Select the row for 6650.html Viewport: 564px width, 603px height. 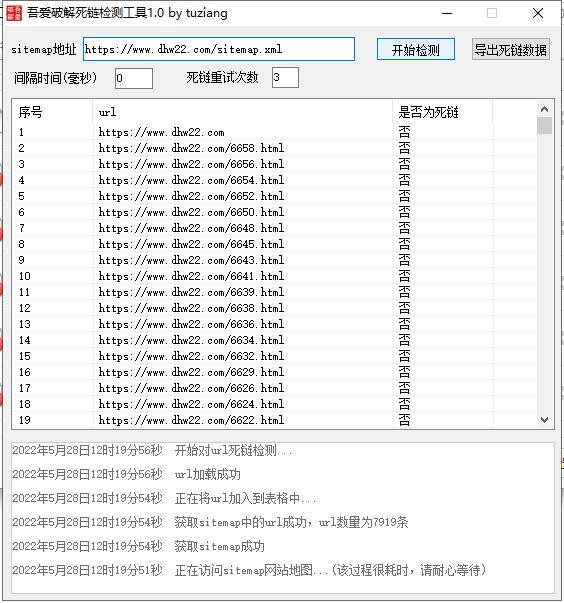tap(275, 212)
